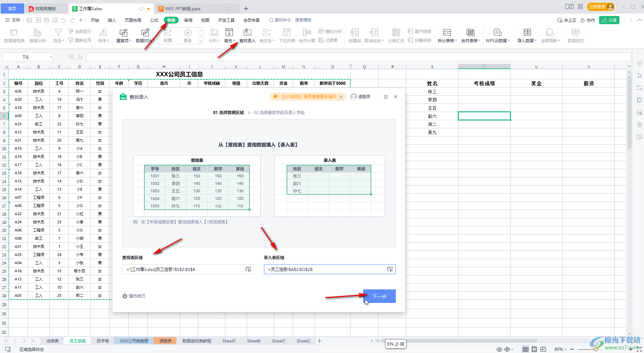Switch to page layout view in status bar
The image size is (644, 353).
coord(534,349)
